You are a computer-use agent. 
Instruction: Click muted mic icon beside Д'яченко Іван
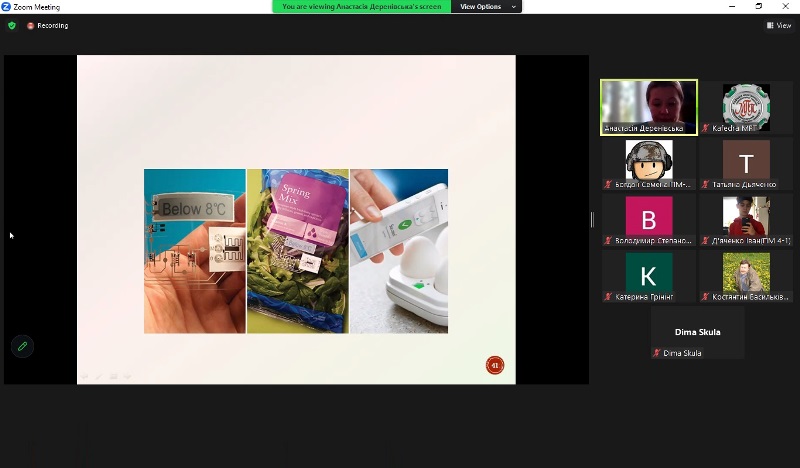point(706,241)
